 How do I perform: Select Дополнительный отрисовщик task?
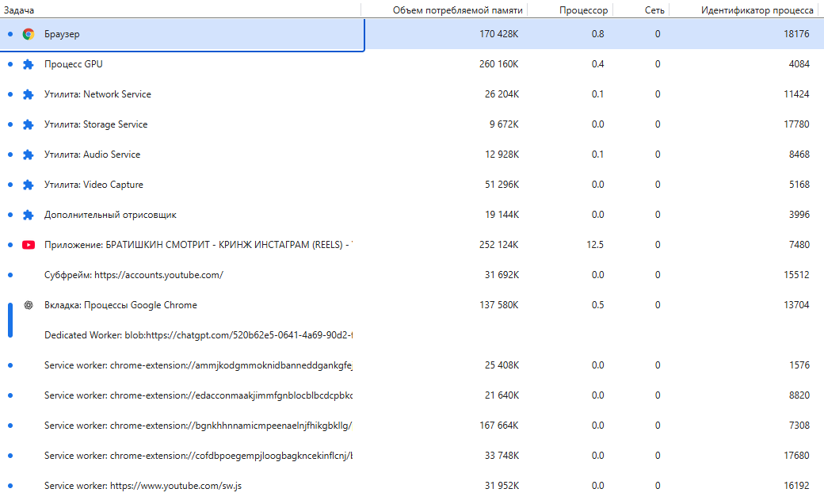(x=412, y=215)
